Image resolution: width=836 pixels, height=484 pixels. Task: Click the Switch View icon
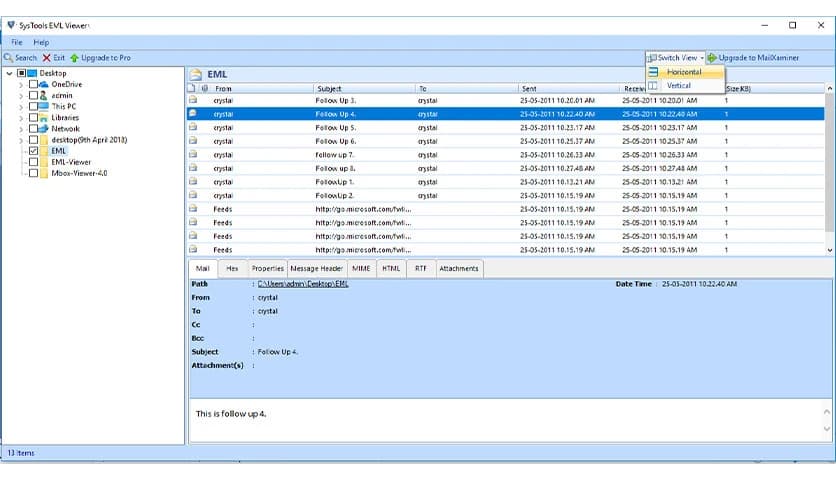pyautogui.click(x=652, y=58)
